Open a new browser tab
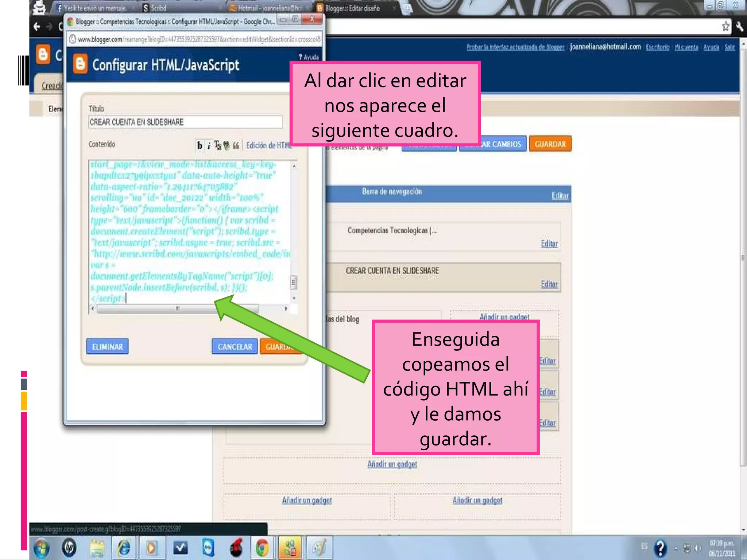This screenshot has width=747, height=560. [407, 8]
